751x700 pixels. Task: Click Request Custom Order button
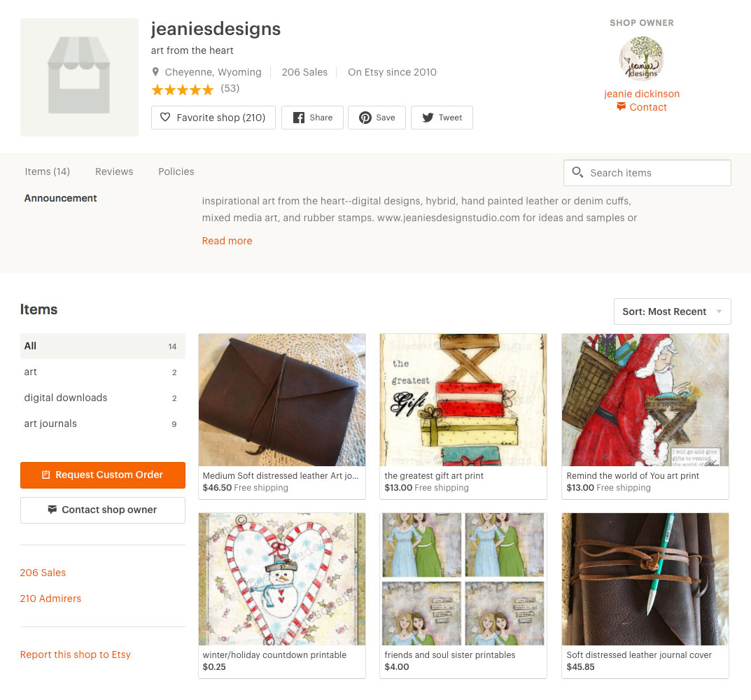click(102, 475)
